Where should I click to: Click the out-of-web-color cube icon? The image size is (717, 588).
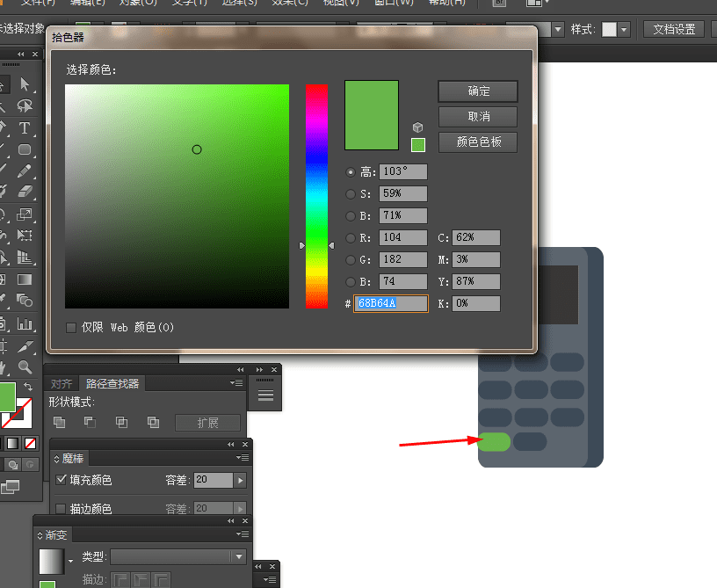click(417, 127)
